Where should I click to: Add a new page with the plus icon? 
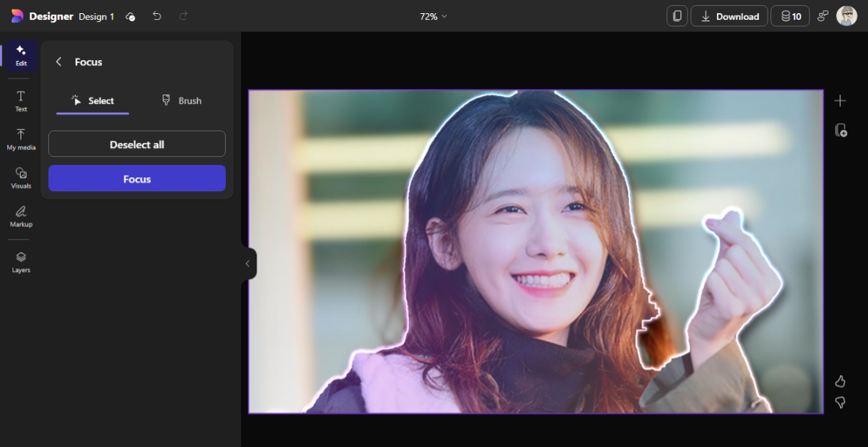[x=840, y=100]
